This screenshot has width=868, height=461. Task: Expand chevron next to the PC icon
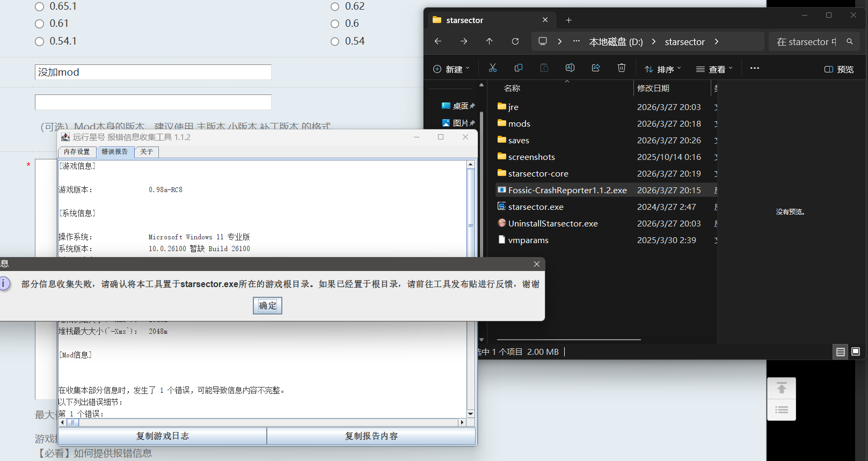[x=560, y=41]
